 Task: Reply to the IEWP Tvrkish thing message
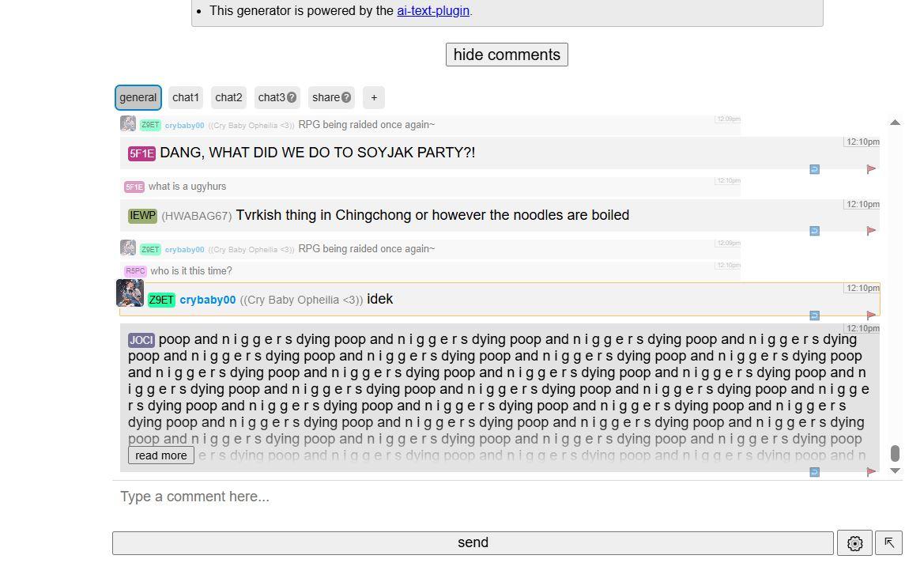[814, 231]
